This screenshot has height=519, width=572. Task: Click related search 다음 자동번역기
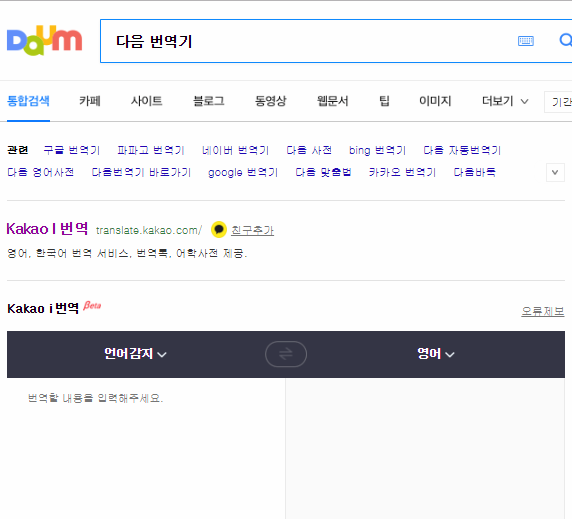point(462,150)
